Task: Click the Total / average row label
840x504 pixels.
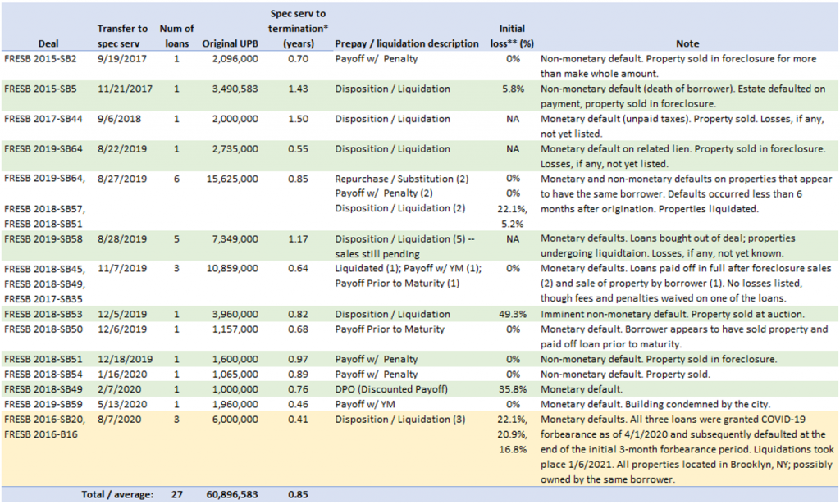Action: click(x=117, y=494)
